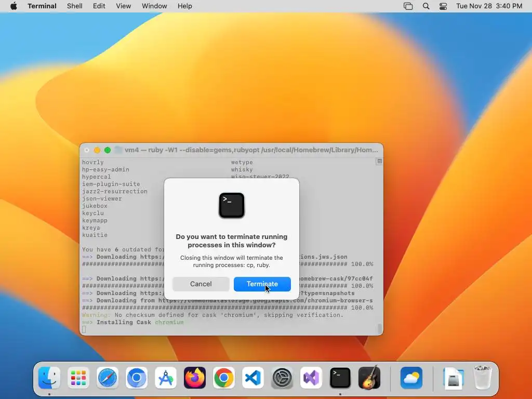Click Terminal icon in the Dock
Image resolution: width=532 pixels, height=399 pixels.
click(340, 378)
